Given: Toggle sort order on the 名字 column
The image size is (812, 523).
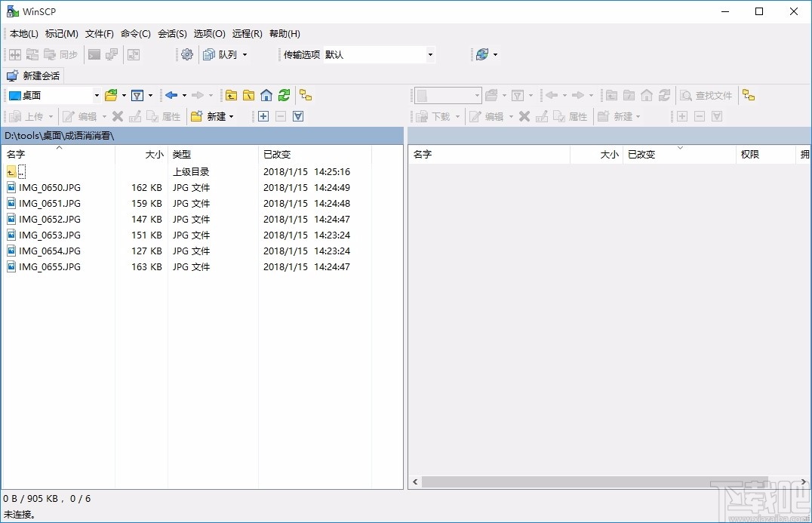Looking at the screenshot, I should tap(17, 154).
